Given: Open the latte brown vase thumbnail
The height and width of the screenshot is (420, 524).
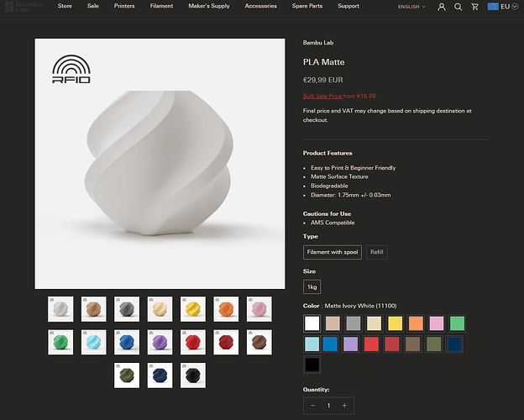Looking at the screenshot, I should 93,309.
